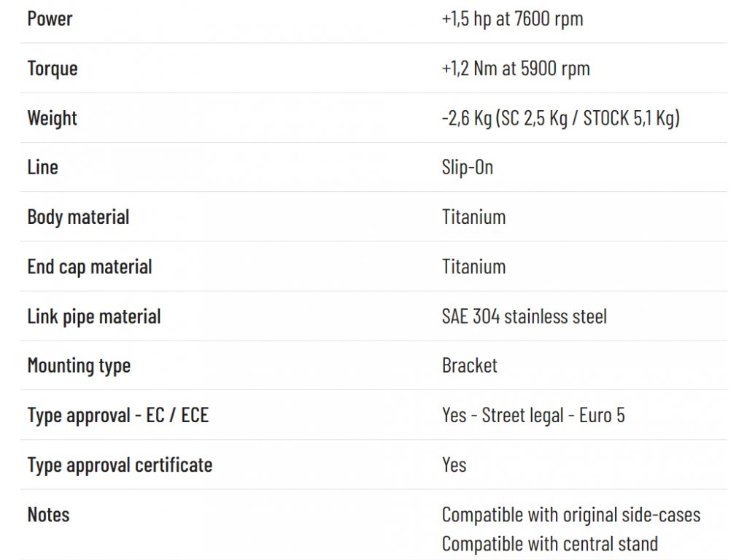This screenshot has height=560, width=747.
Task: Click the End cap material label
Action: (x=90, y=267)
